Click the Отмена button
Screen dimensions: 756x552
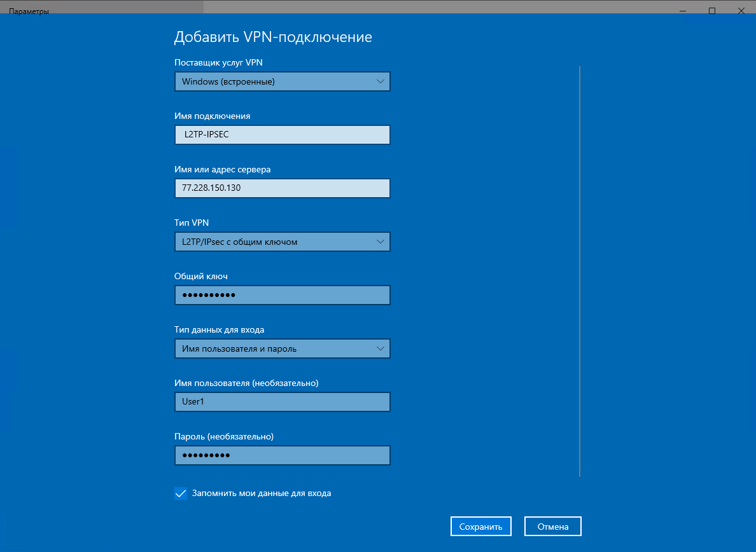pos(553,527)
